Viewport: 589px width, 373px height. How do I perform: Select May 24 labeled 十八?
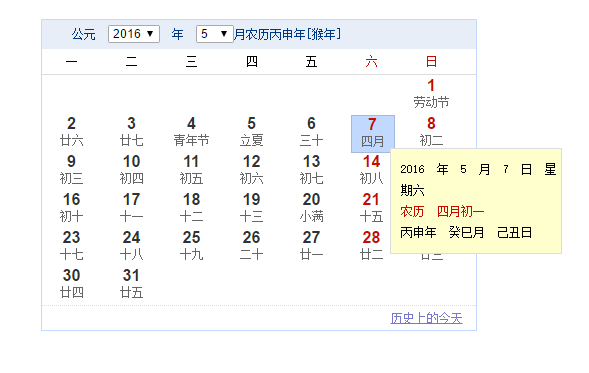coord(131,246)
